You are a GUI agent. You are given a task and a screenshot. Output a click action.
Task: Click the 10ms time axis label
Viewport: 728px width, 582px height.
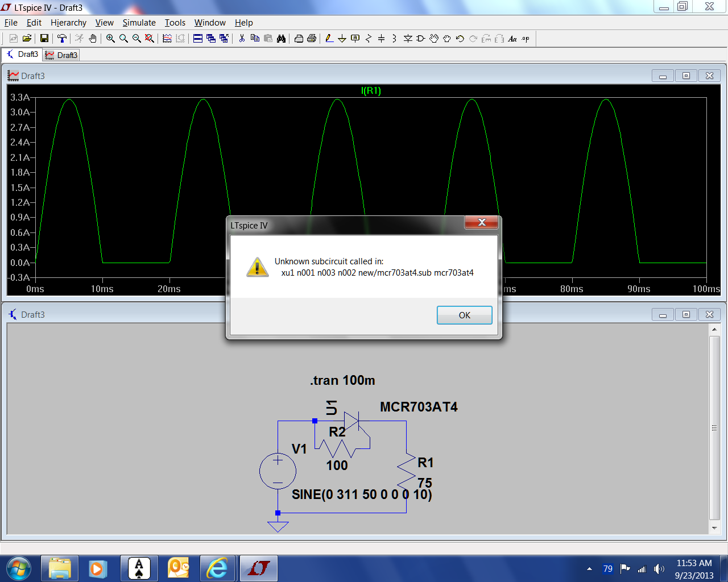pos(102,289)
